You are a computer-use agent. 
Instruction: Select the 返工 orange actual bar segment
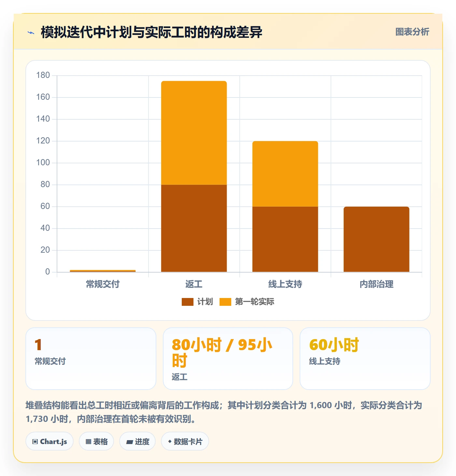pos(194,133)
